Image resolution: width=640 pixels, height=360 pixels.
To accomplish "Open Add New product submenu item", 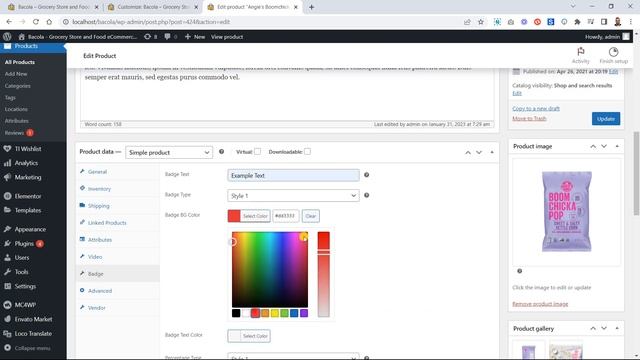I will (x=16, y=74).
